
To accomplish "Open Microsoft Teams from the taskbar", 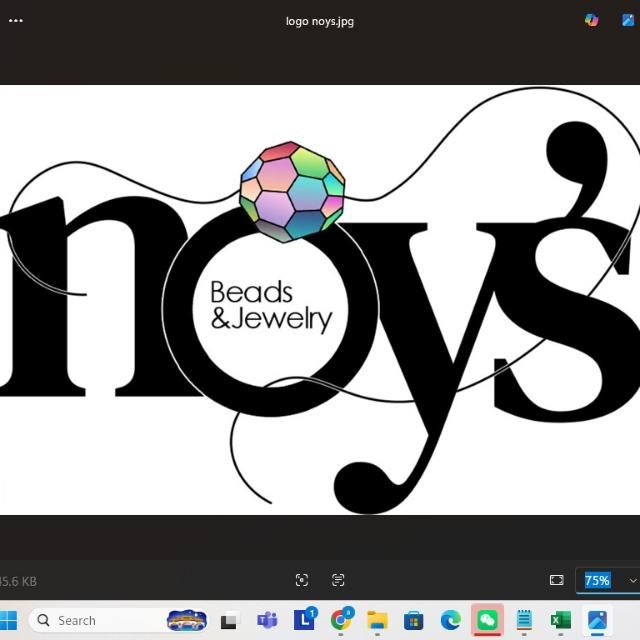I will pyautogui.click(x=267, y=620).
